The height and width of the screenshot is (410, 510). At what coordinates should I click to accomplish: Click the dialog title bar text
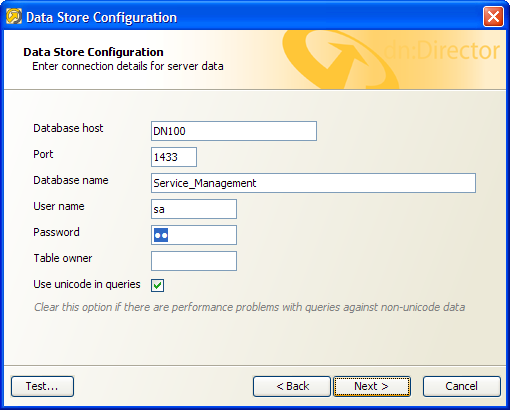(101, 17)
